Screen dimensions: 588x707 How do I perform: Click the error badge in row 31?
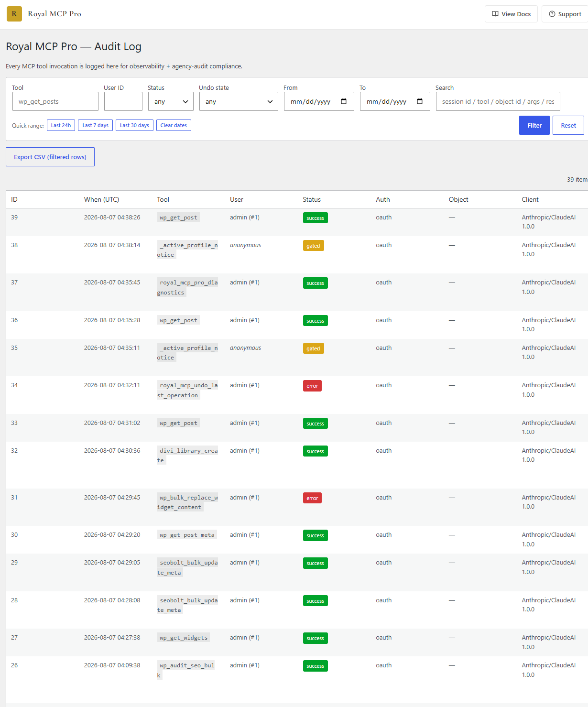coord(312,498)
